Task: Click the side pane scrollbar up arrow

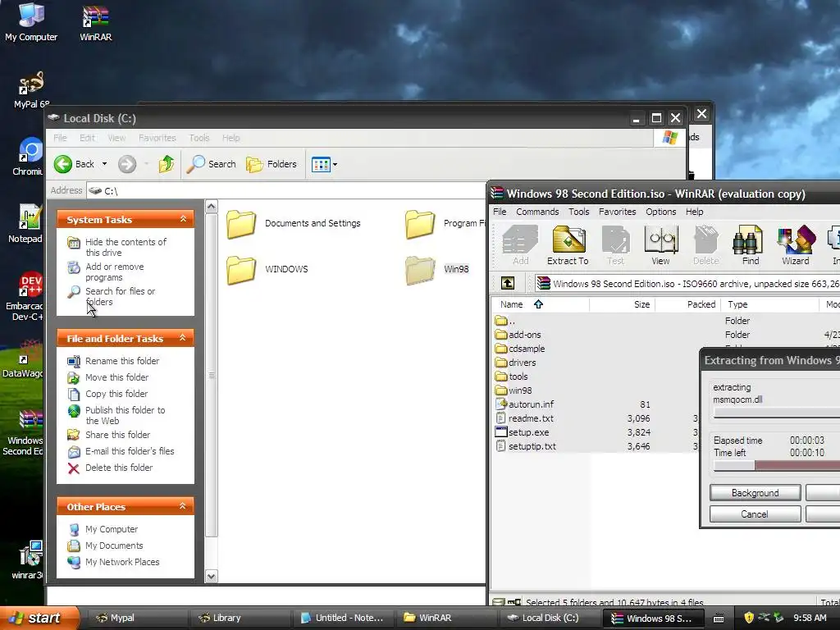Action: pos(212,206)
